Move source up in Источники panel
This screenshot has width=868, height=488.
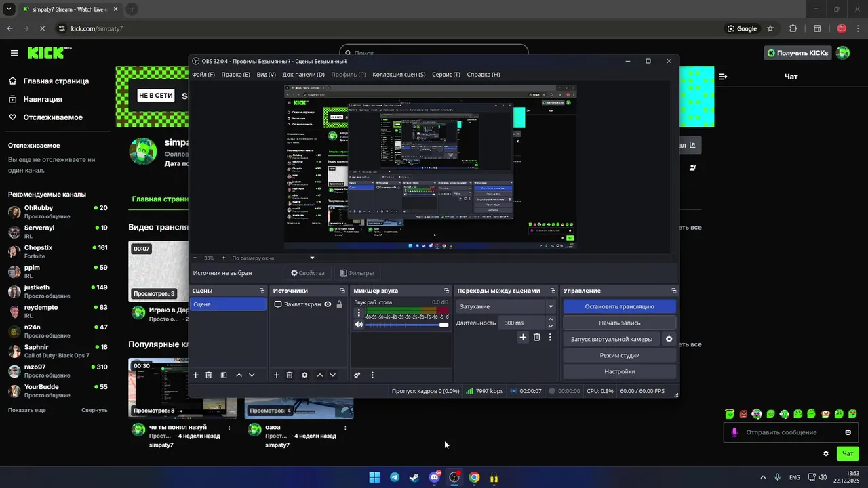(x=319, y=375)
